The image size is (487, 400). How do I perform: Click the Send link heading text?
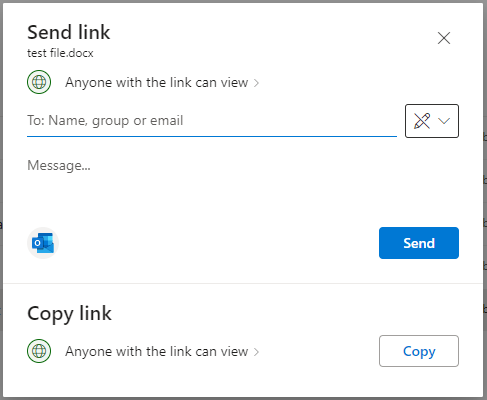tap(69, 32)
